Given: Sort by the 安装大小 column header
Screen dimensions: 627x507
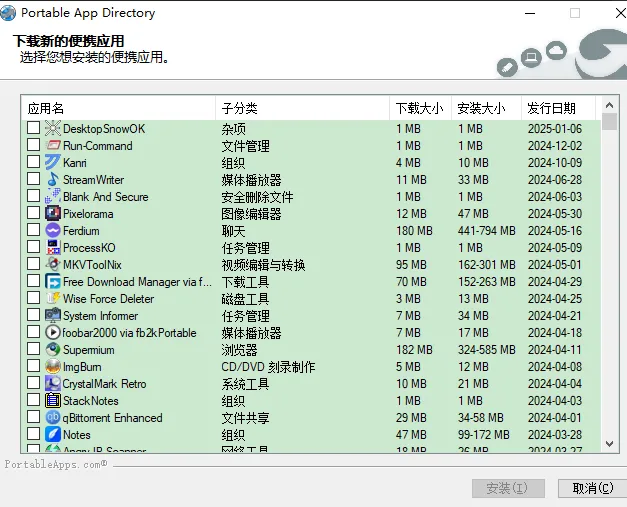Looking at the screenshot, I should pos(486,108).
